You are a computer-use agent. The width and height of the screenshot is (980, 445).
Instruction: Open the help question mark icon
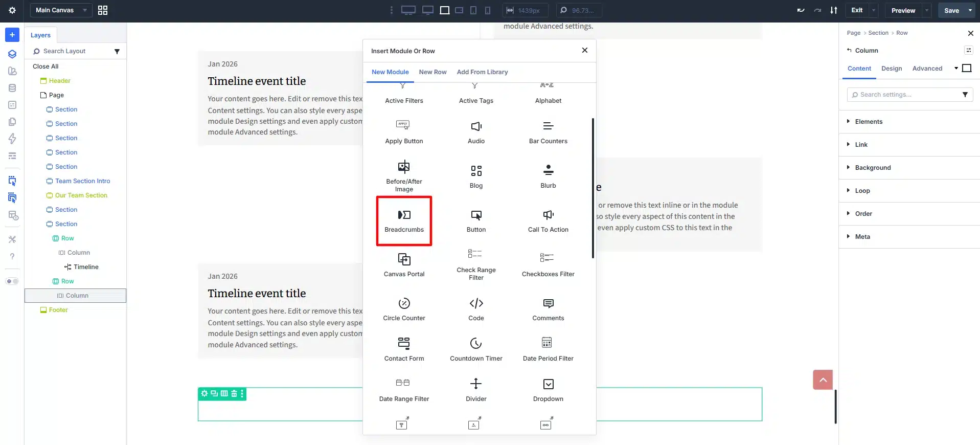[12, 256]
